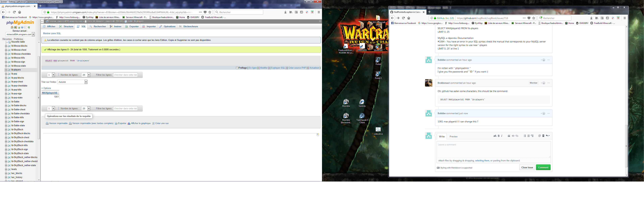Viewport: 644px width, 198px height.
Task: Click the bulleted list icon
Action: 525,136
